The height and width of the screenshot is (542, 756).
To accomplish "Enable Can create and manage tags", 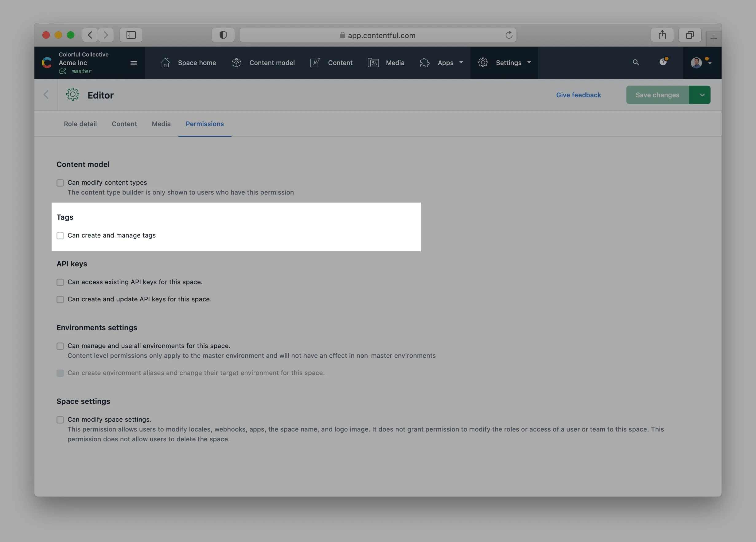I will click(60, 236).
